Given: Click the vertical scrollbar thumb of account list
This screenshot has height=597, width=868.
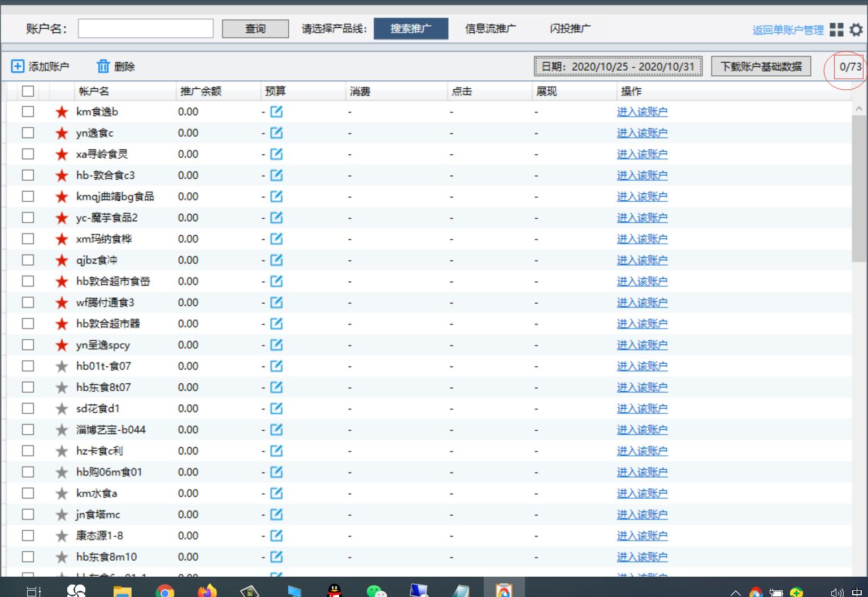Looking at the screenshot, I should pyautogui.click(x=859, y=187).
